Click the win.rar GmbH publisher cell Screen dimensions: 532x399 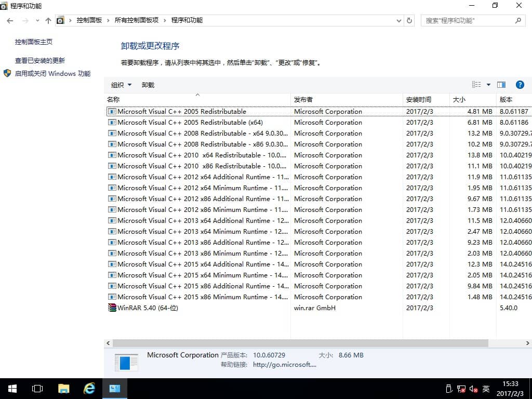tap(315, 308)
